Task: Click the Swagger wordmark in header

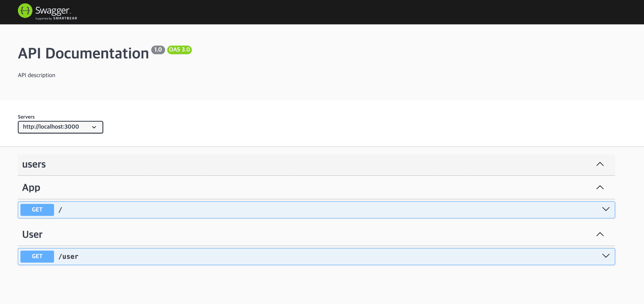Action: (x=52, y=10)
